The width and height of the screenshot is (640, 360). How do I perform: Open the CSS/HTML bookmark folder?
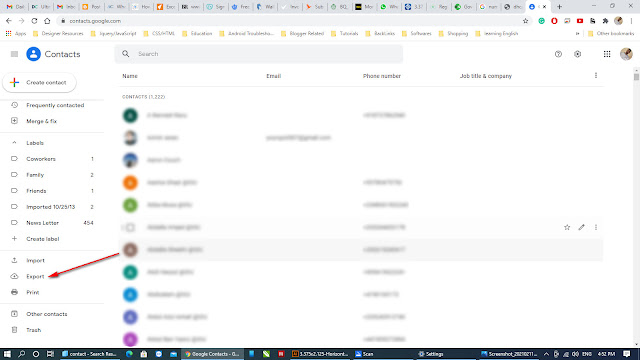point(159,33)
